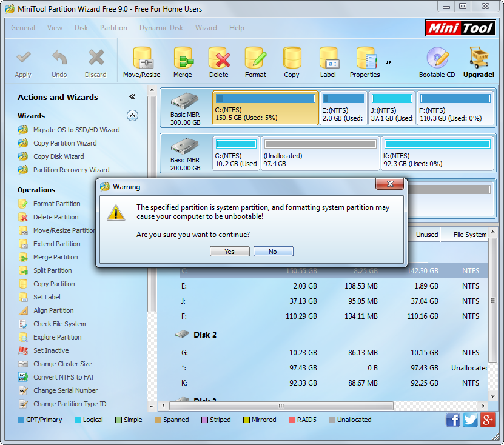
Task: Click the Unused column header
Action: click(x=425, y=235)
